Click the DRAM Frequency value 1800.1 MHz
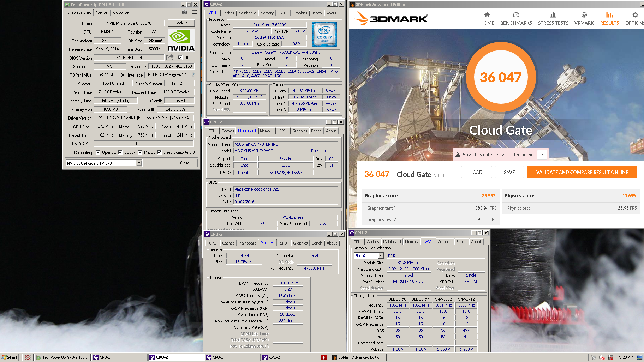Screen dimensions: 644x362 (288, 283)
